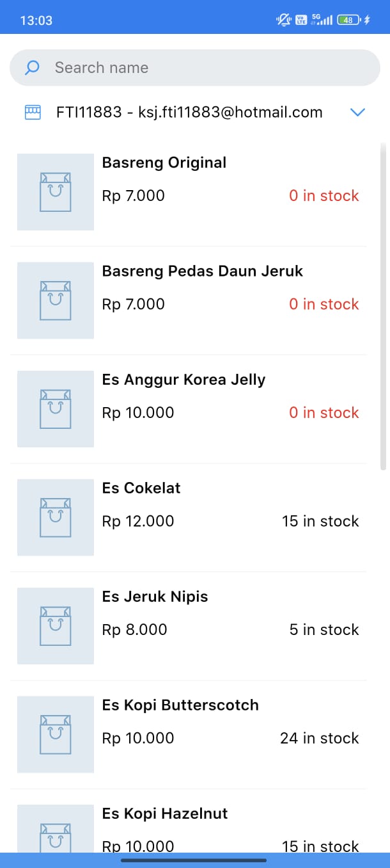Viewport: 390px width, 868px height.
Task: Open Es Anggur Korea Jelly product
Action: tap(183, 380)
